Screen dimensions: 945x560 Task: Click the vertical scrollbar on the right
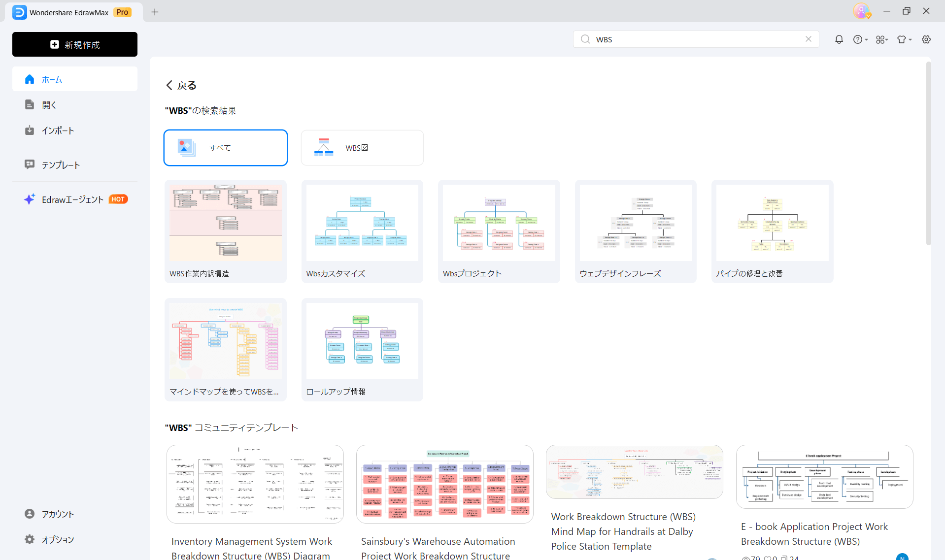[928, 154]
